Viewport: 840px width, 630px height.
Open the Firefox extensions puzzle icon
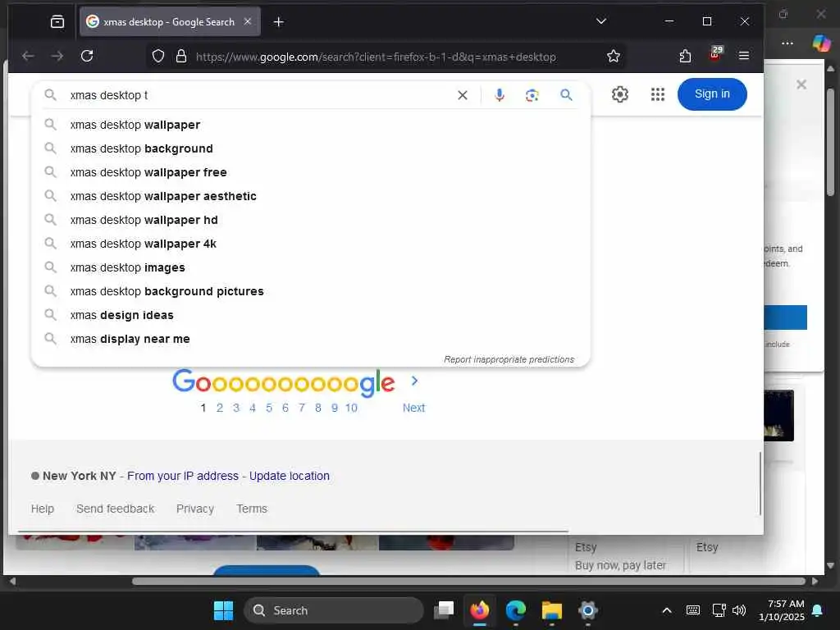(x=685, y=56)
